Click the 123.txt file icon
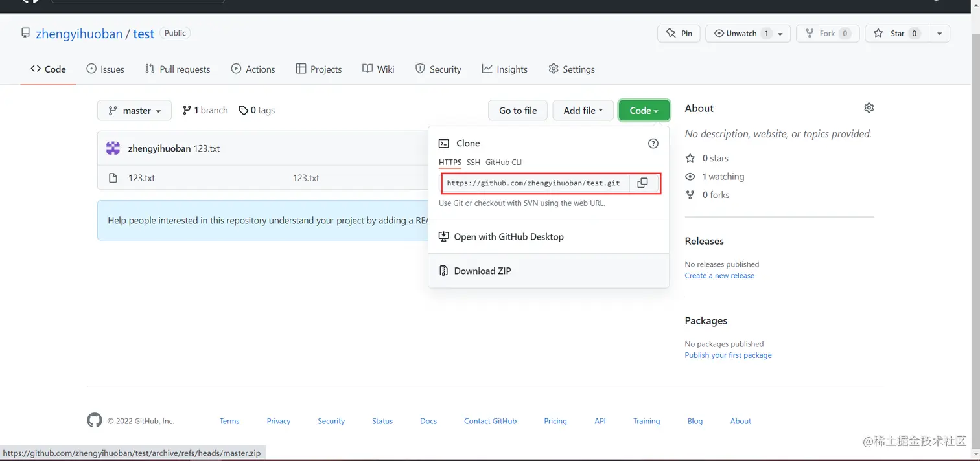Screen dimensions: 980x461 [x=113, y=178]
